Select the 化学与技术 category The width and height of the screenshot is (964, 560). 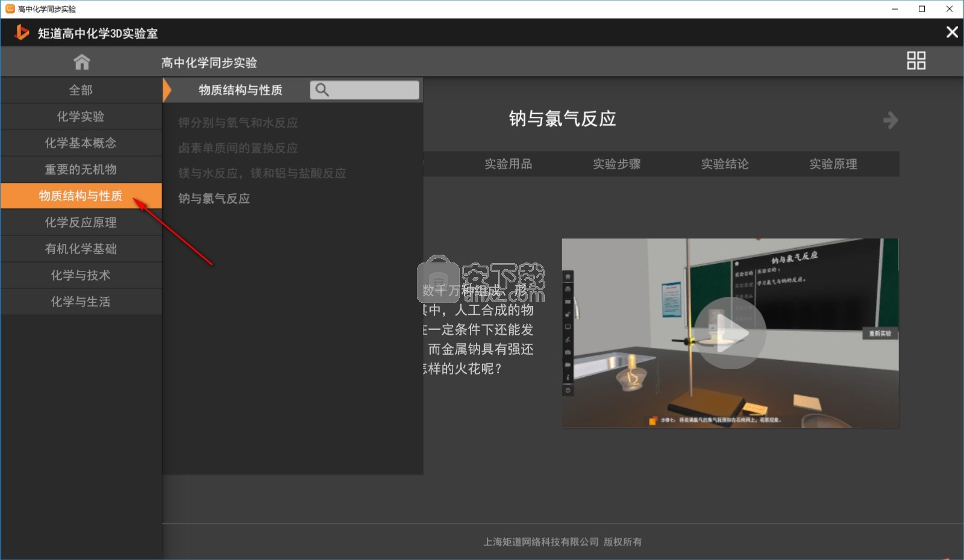(81, 276)
